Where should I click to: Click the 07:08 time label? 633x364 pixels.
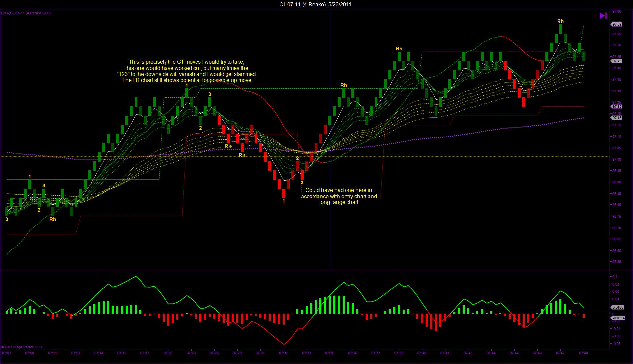pyautogui.click(x=29, y=353)
